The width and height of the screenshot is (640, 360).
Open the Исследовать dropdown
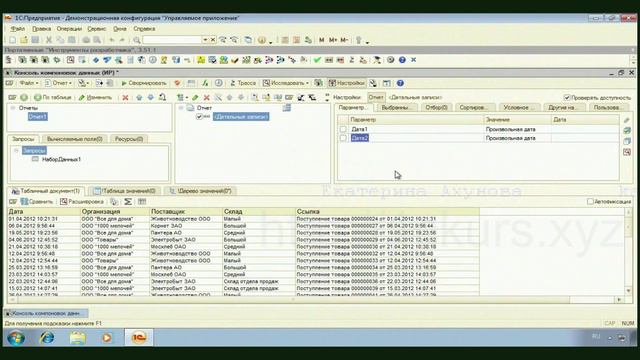286,83
